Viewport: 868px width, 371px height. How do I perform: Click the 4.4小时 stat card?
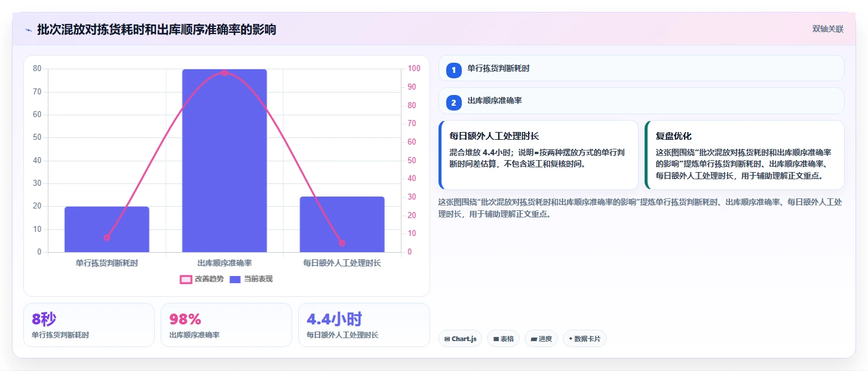[364, 325]
